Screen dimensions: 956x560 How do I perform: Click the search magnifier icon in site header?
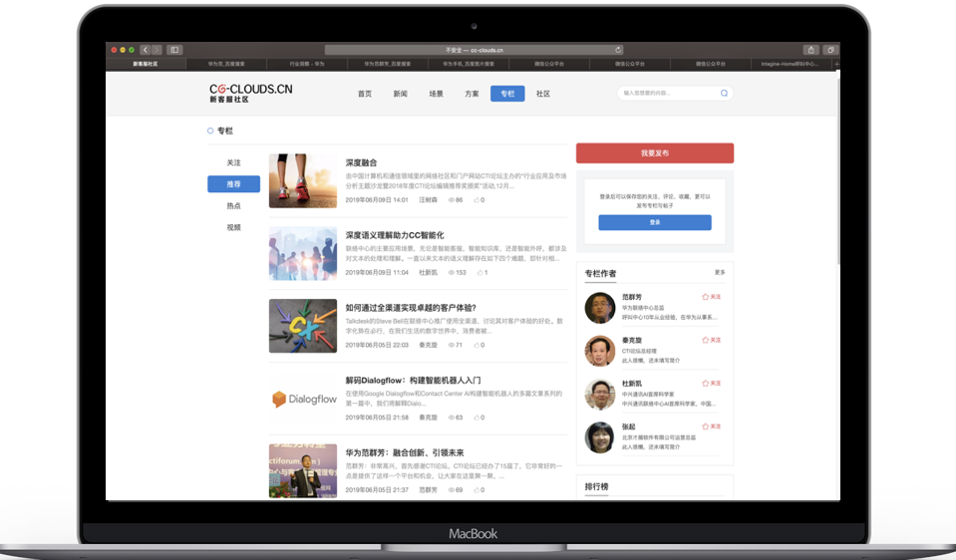pos(725,94)
